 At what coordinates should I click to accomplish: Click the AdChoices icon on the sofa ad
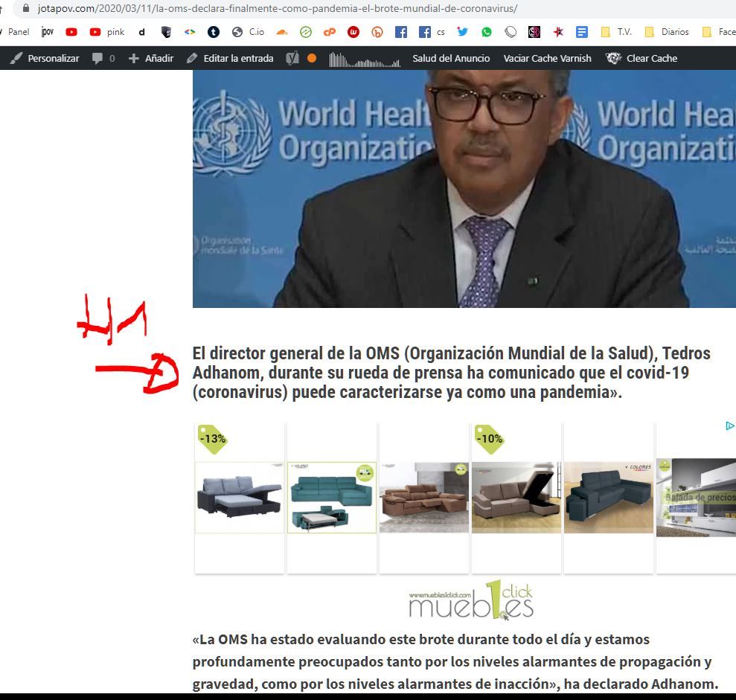[730, 426]
